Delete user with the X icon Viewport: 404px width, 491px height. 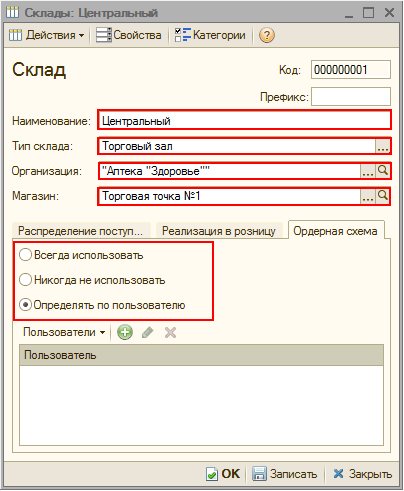point(170,332)
